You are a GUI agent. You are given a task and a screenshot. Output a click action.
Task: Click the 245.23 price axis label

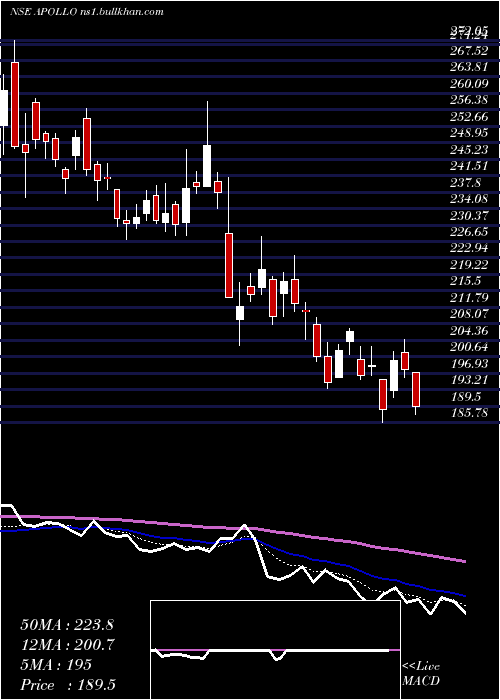tap(469, 150)
